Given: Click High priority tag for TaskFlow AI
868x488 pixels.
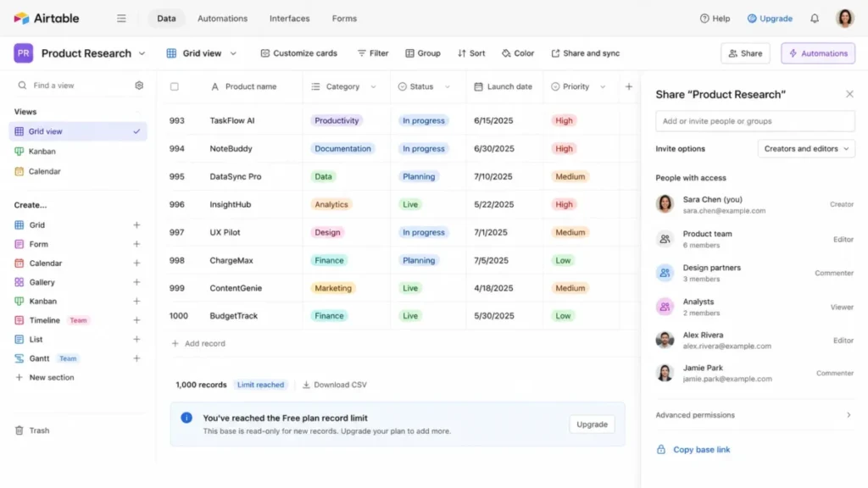Looking at the screenshot, I should click(564, 120).
